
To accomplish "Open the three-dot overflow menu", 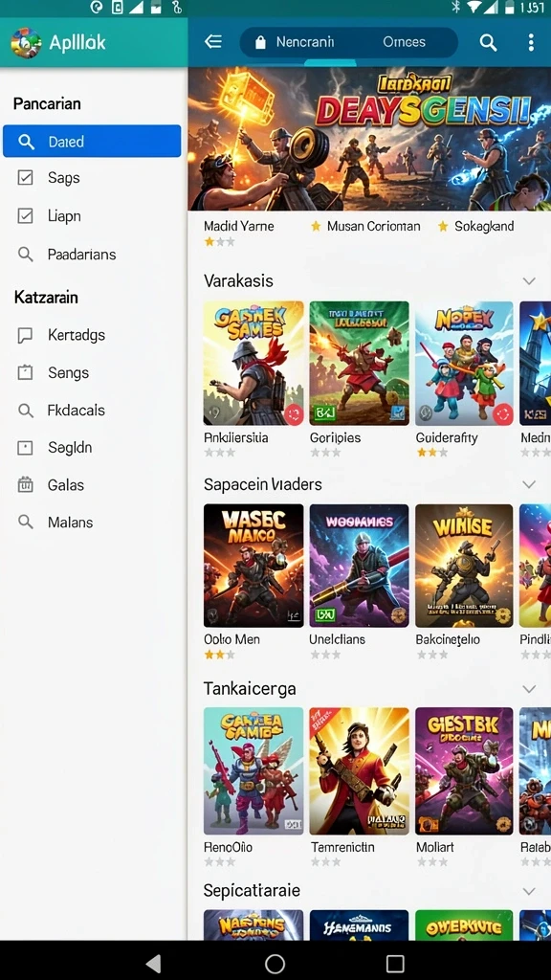I will coord(530,42).
